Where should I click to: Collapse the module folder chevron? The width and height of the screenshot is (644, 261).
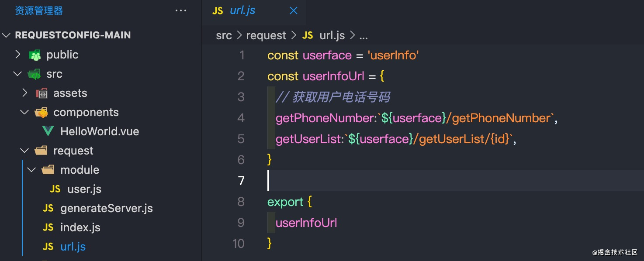31,170
